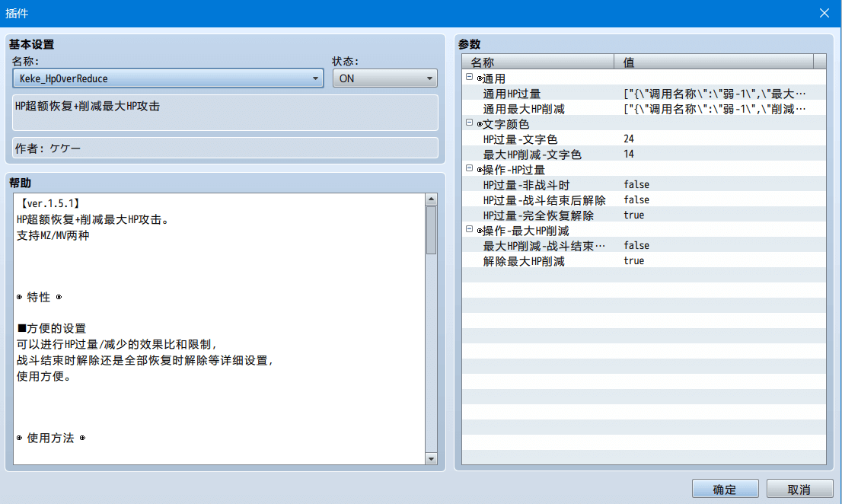842x504 pixels.
Task: Click the JSON value of 通用HP过量
Action: coord(715,94)
